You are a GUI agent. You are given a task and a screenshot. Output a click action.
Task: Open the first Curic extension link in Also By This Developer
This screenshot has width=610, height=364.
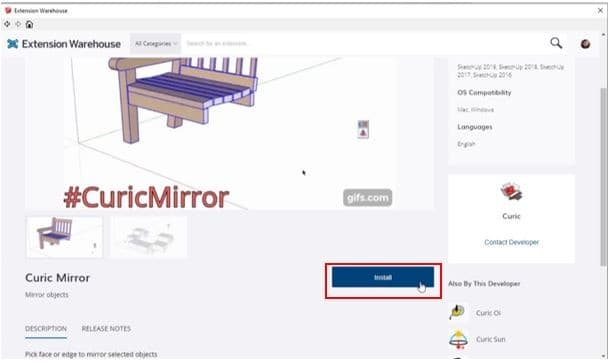488,313
